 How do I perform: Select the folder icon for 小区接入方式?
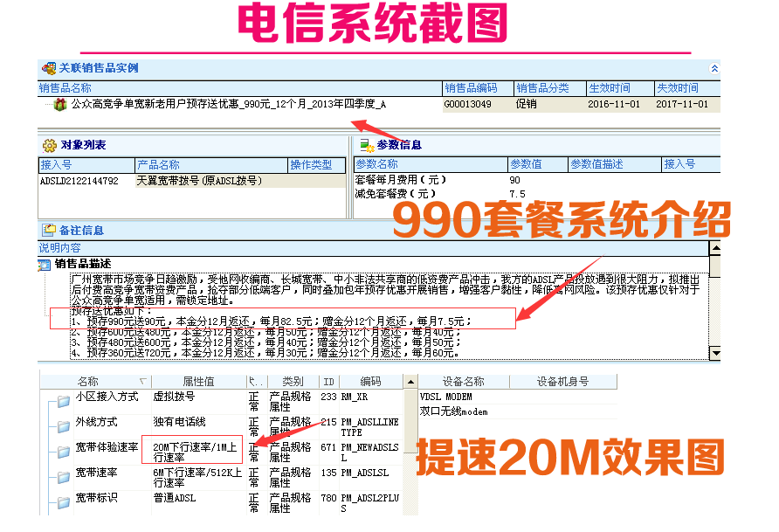point(63,401)
